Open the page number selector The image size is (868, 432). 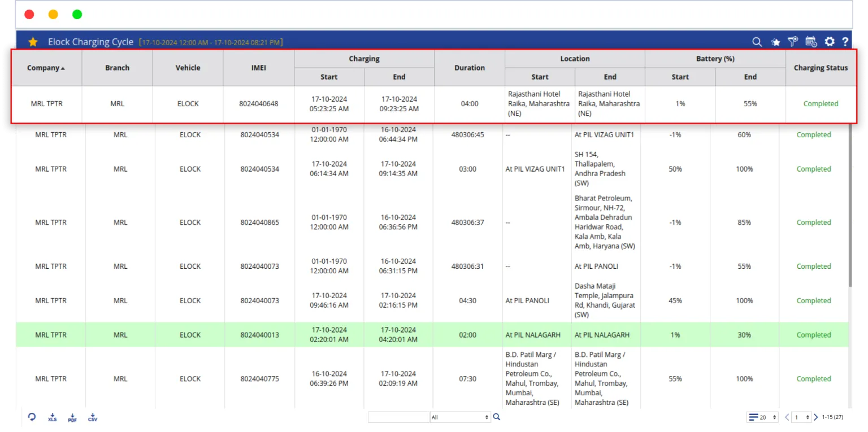point(801,417)
